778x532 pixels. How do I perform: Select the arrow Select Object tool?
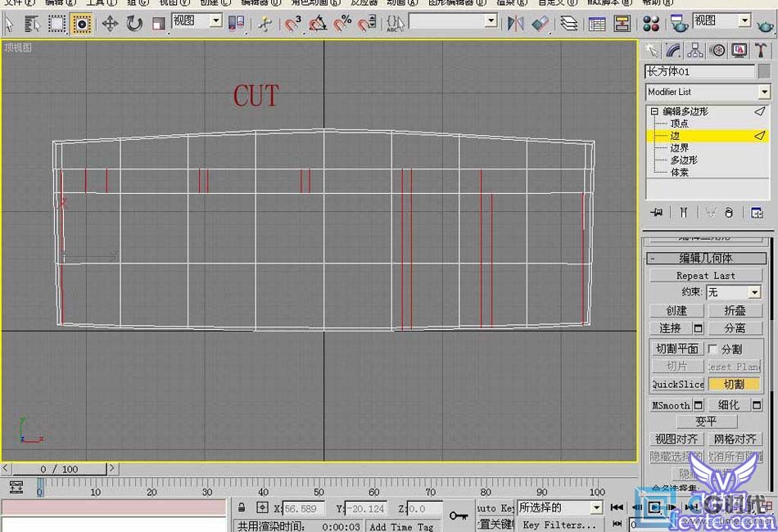point(9,23)
